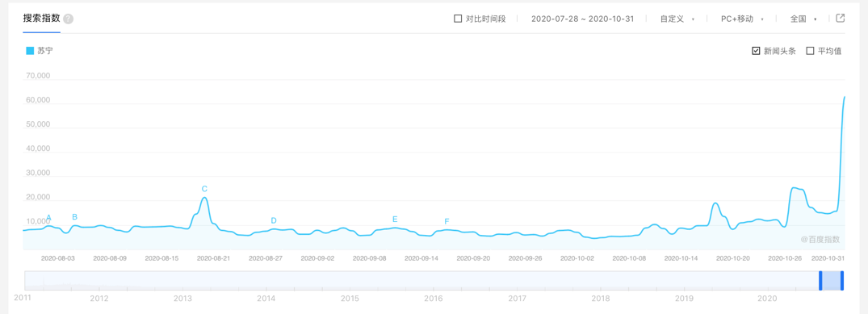Uncheck the 新闻头条 checkbox
The height and width of the screenshot is (314, 868).
tap(756, 51)
